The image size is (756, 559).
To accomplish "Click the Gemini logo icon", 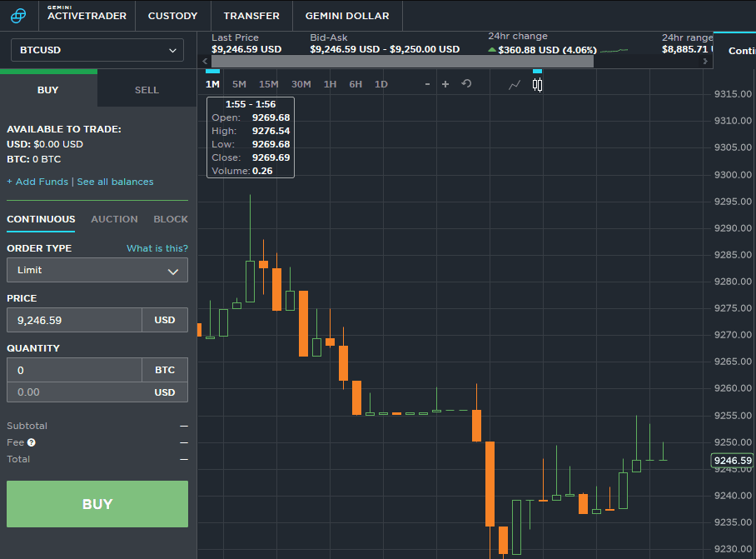I will click(18, 16).
